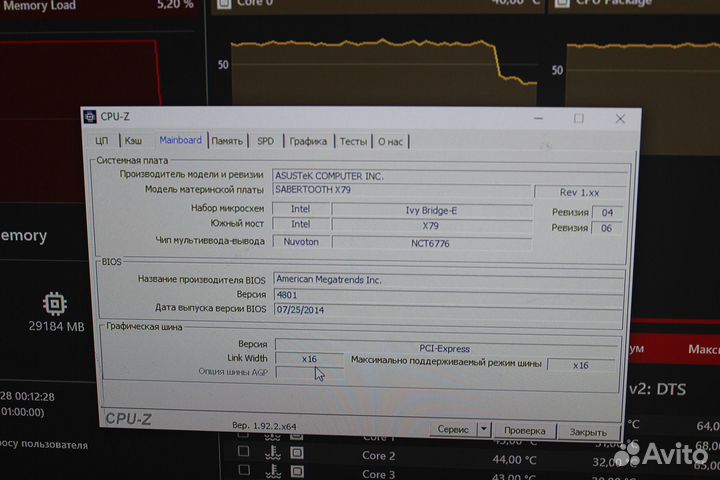Switch to the ЦП tab

coord(101,141)
